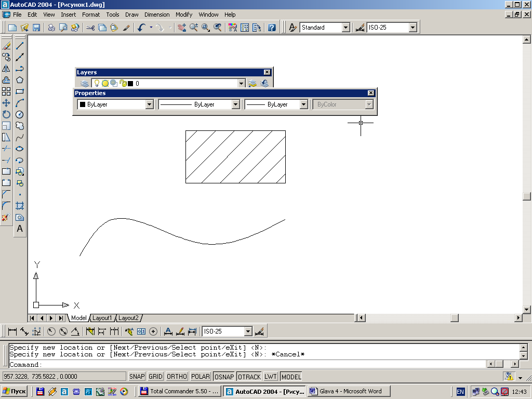Click the Match Properties brush icon

(x=126, y=28)
